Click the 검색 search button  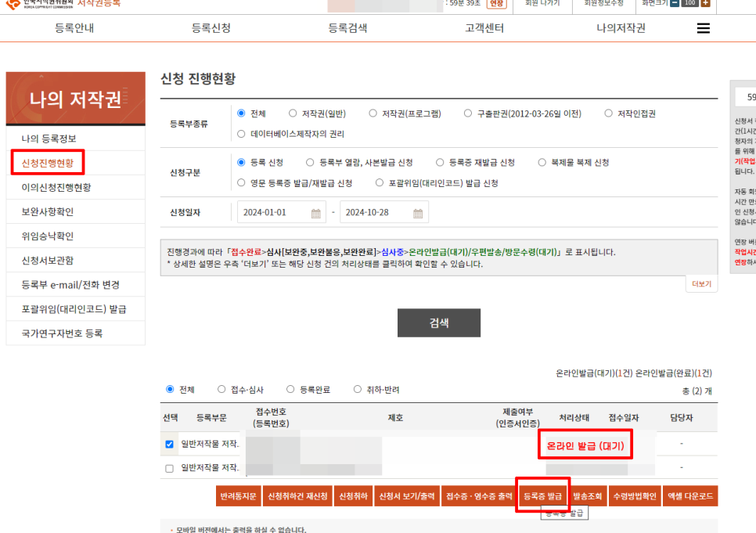point(438,322)
